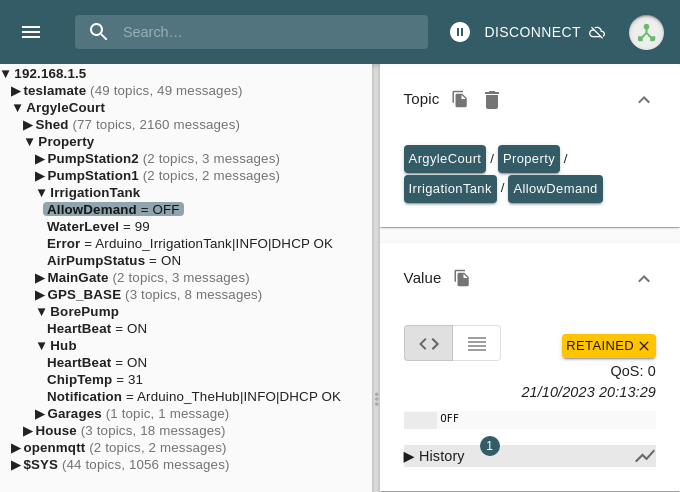
Task: Switch value view to formatted lines mode
Action: [477, 343]
